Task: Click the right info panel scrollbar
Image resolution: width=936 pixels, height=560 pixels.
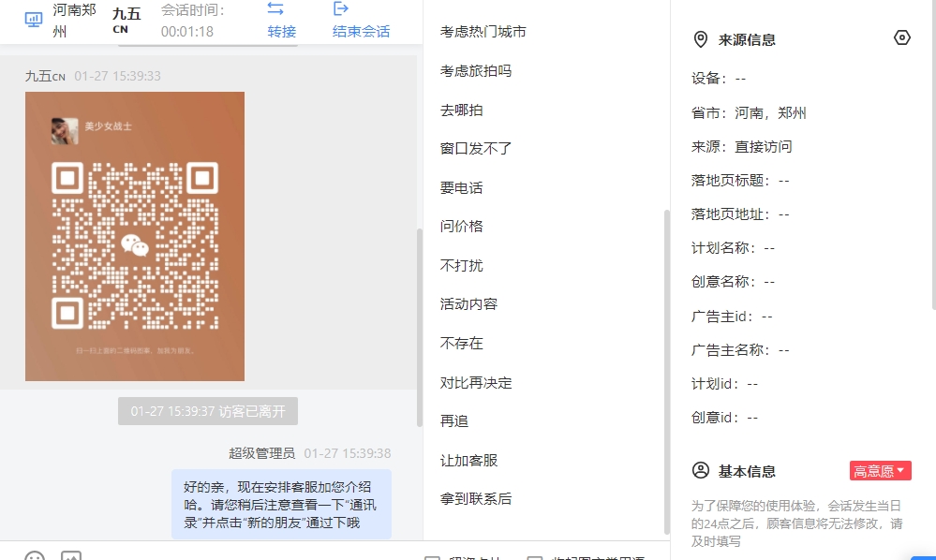Action: [933, 155]
